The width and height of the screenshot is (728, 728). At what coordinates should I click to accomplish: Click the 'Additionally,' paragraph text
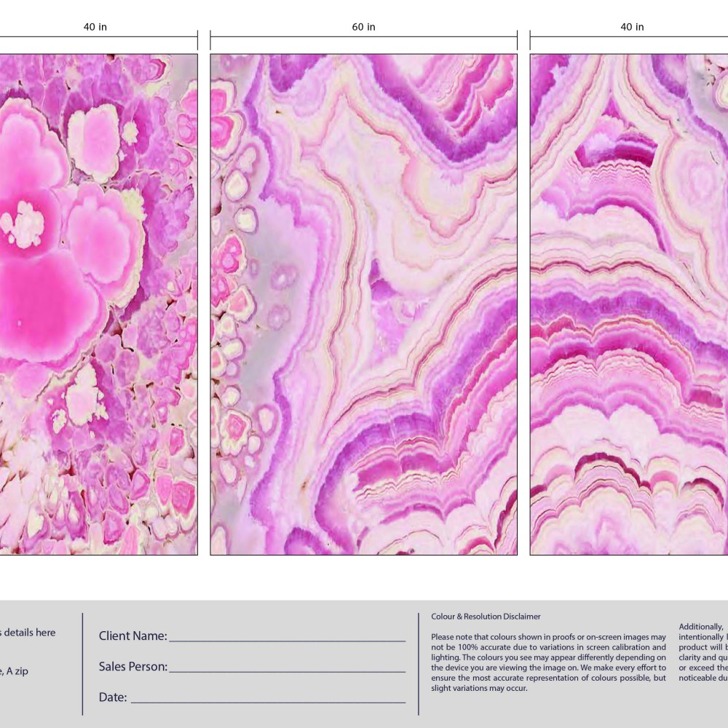(x=703, y=652)
